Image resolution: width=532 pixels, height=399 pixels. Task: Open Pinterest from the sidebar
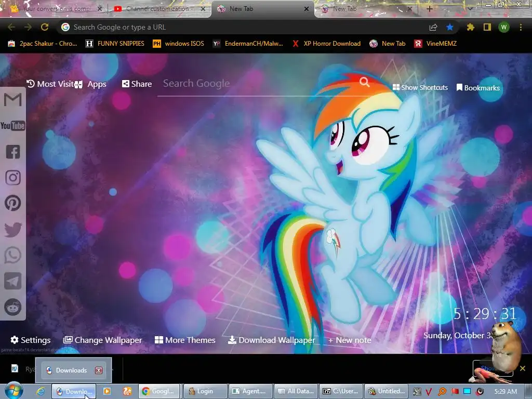[13, 203]
